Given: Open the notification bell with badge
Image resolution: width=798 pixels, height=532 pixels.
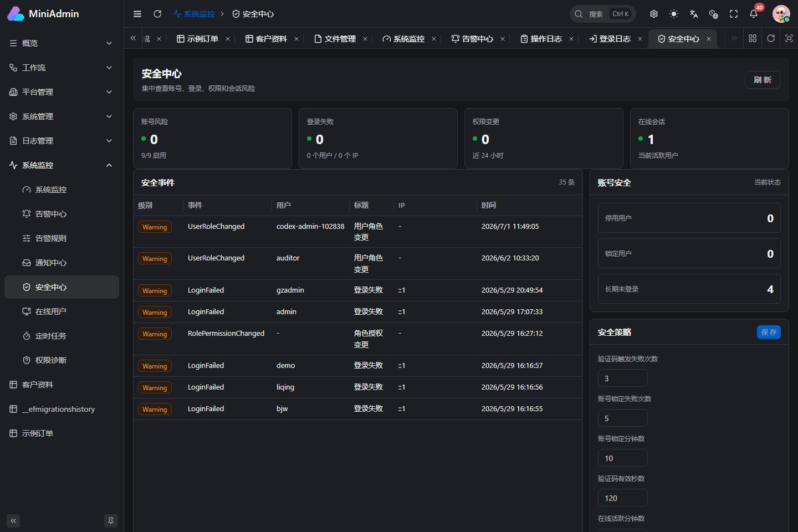Looking at the screenshot, I should [754, 13].
